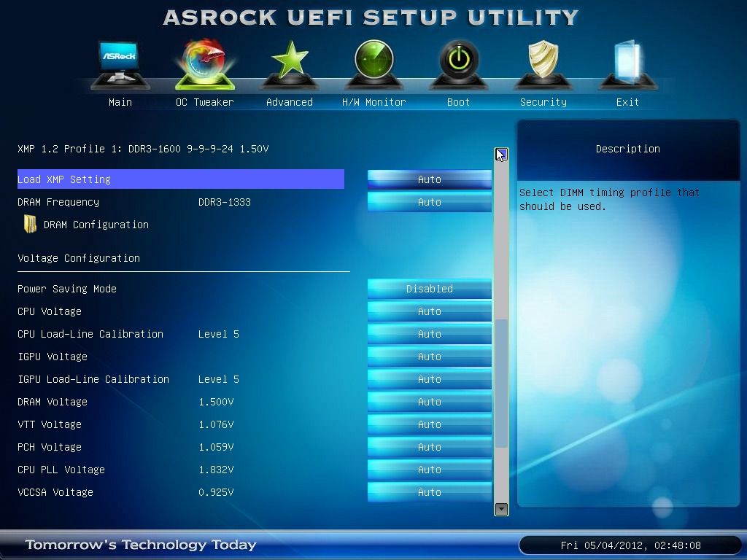747x560 pixels.
Task: Set DRAM Voltage Auto value field
Action: pos(429,402)
